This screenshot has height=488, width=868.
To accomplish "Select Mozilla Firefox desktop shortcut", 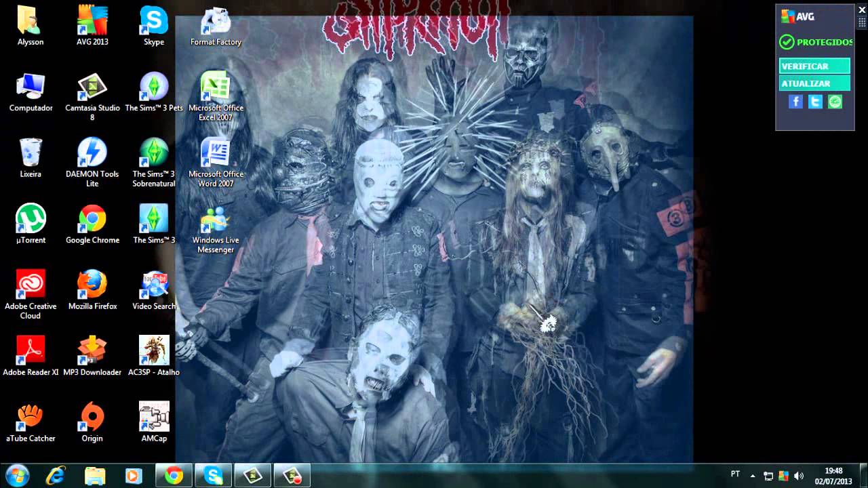I will pyautogui.click(x=92, y=290).
